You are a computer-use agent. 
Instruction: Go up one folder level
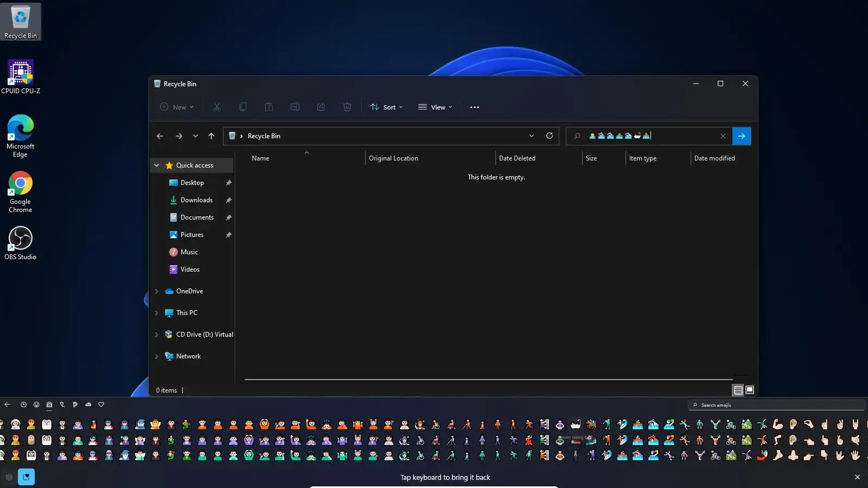pyautogui.click(x=212, y=136)
